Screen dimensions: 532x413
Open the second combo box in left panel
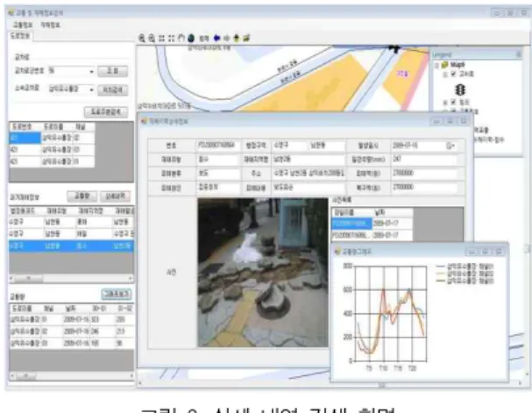[x=91, y=89]
